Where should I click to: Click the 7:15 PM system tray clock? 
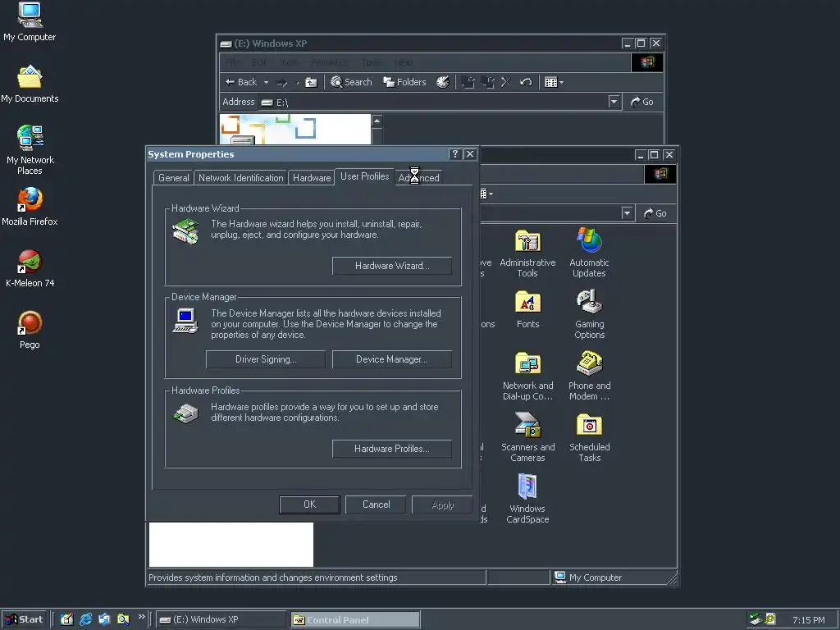[808, 620]
